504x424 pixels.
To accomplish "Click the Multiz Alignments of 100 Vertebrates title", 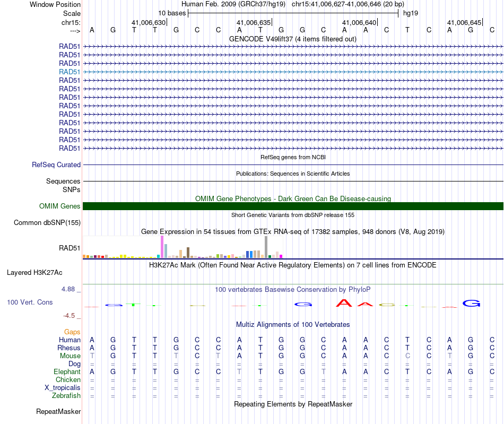I will point(293,324).
